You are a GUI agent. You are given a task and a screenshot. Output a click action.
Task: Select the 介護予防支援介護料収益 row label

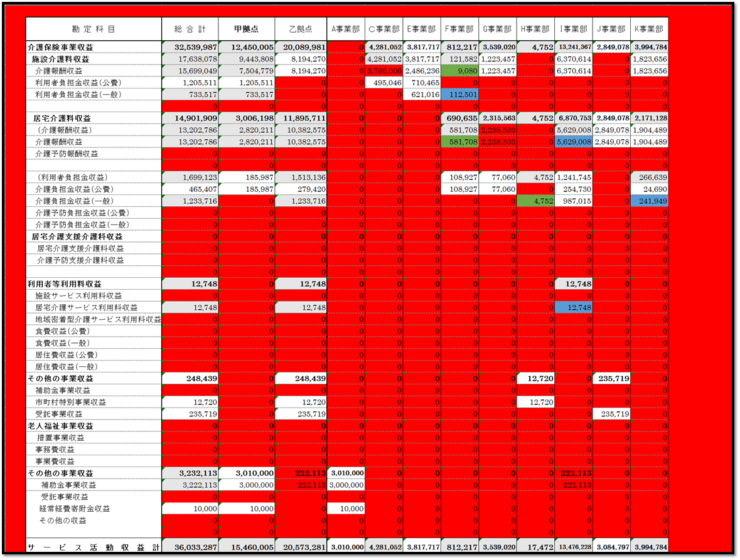point(80,260)
